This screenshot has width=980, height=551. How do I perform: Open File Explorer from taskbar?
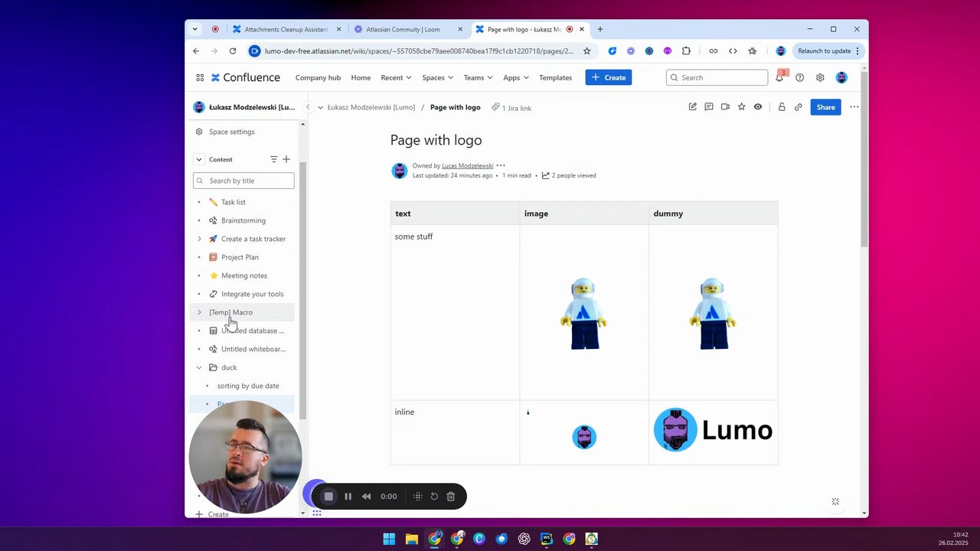pos(411,539)
